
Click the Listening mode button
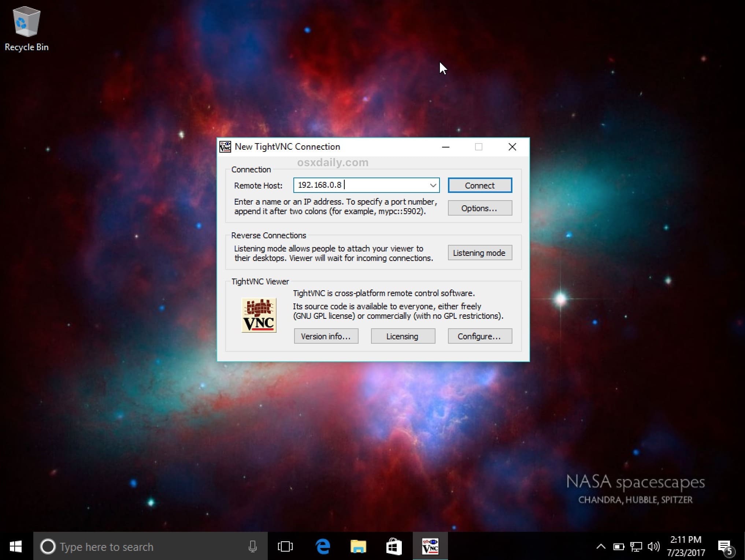click(x=479, y=252)
